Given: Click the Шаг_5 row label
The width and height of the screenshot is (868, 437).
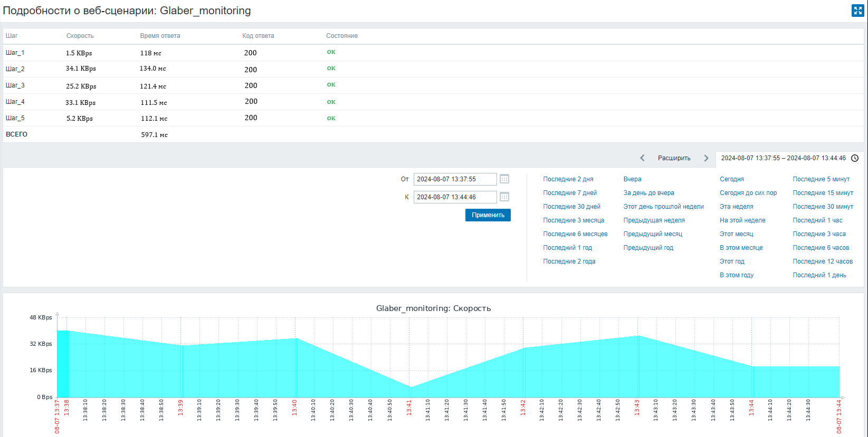Looking at the screenshot, I should [15, 118].
